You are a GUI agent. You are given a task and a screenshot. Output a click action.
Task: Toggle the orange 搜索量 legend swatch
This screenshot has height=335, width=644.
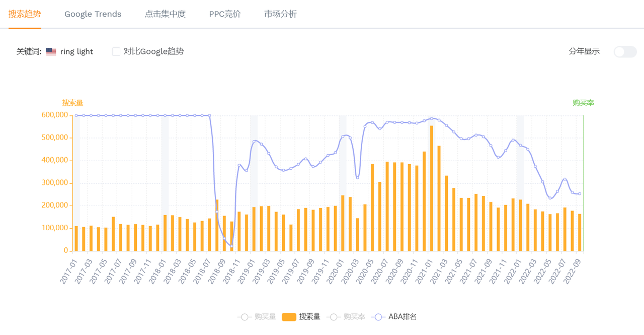coord(289,317)
